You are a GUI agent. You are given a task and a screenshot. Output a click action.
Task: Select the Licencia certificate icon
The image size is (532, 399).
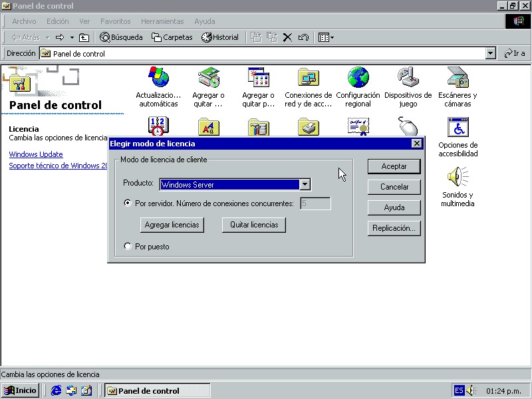(358, 126)
